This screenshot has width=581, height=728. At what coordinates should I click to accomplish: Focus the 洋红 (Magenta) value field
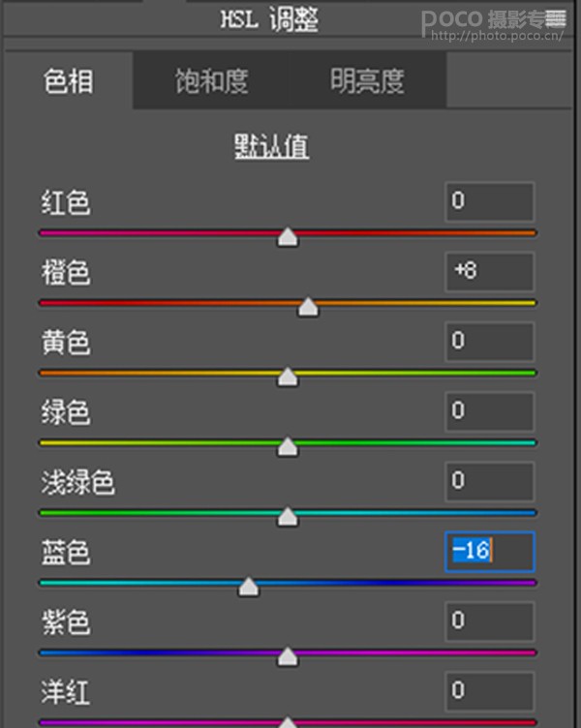click(490, 691)
